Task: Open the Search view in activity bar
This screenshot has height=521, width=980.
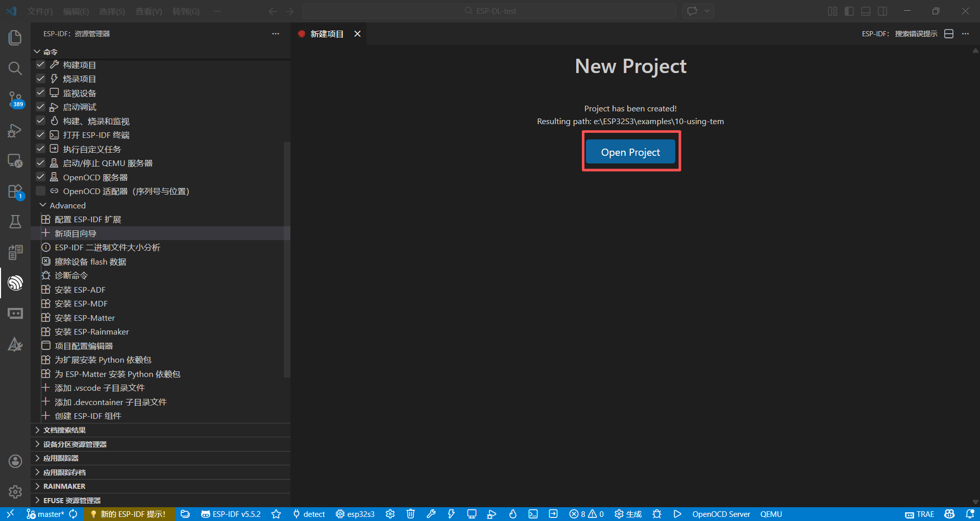Action: click(15, 68)
